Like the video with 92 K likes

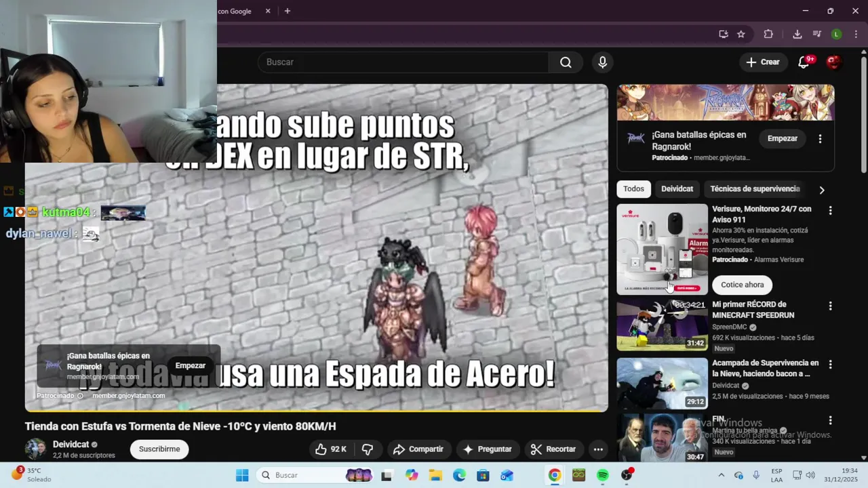point(331,449)
